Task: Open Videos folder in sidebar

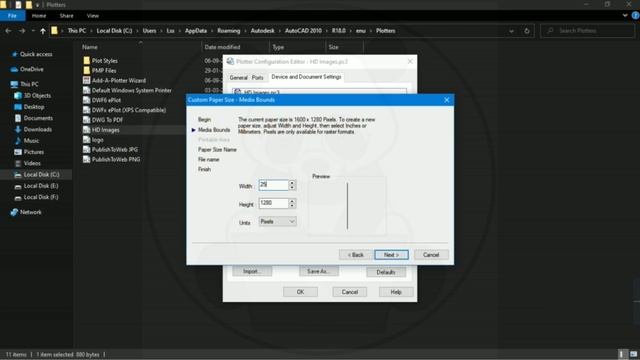Action: tap(32, 163)
